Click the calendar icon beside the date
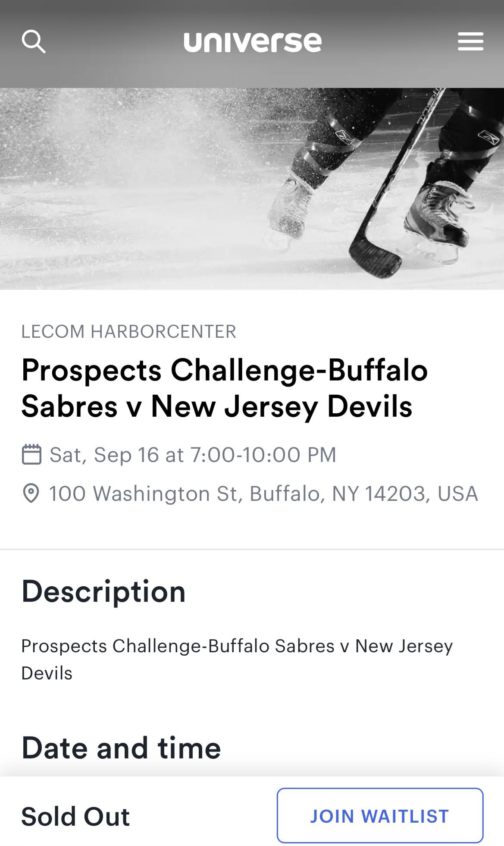The height and width of the screenshot is (846, 504). [x=31, y=454]
